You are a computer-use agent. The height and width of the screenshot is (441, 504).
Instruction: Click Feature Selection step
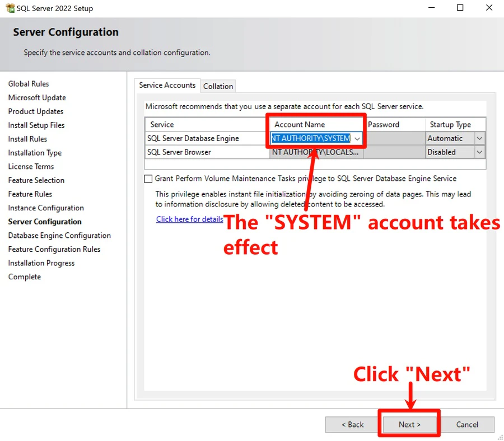36,181
